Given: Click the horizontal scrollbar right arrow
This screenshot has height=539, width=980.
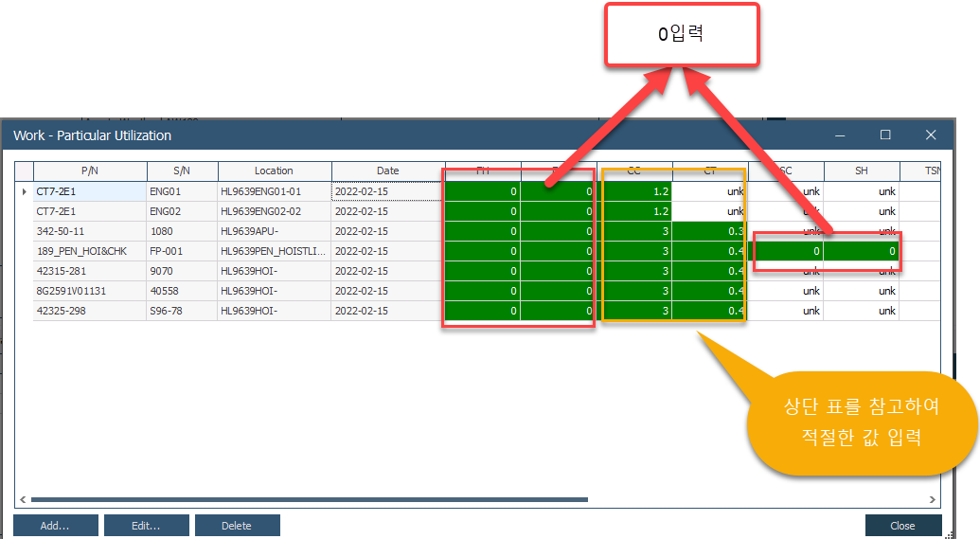Looking at the screenshot, I should point(932,499).
